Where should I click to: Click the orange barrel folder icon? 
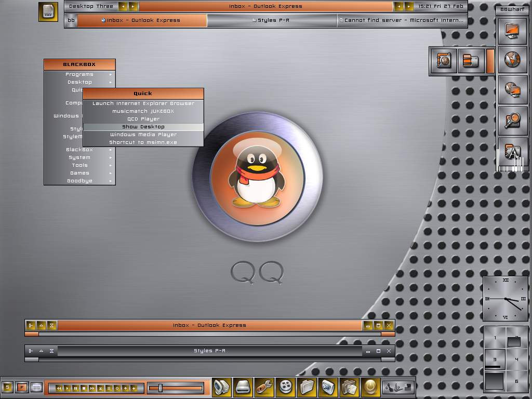471,61
